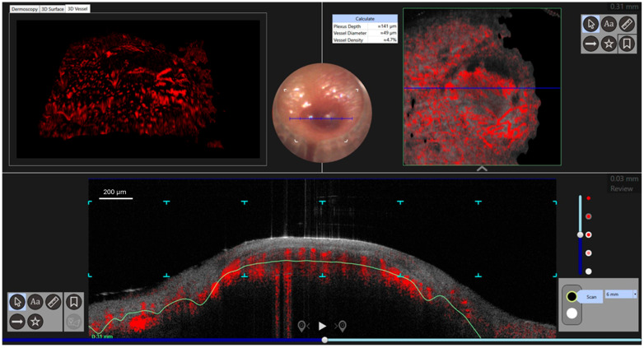Click the bookmark icon in bottom-left toolbar
This screenshot has height=348, width=644.
pyautogui.click(x=74, y=302)
